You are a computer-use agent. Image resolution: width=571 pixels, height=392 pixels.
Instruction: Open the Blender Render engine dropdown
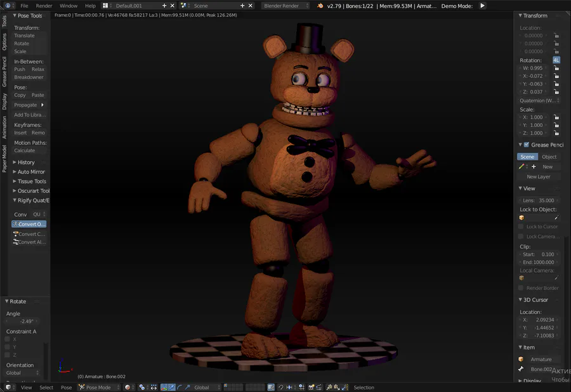pyautogui.click(x=285, y=6)
